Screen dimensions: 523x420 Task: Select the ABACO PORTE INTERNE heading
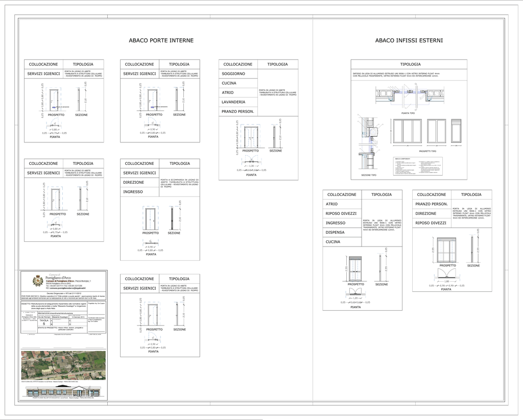pyautogui.click(x=161, y=40)
